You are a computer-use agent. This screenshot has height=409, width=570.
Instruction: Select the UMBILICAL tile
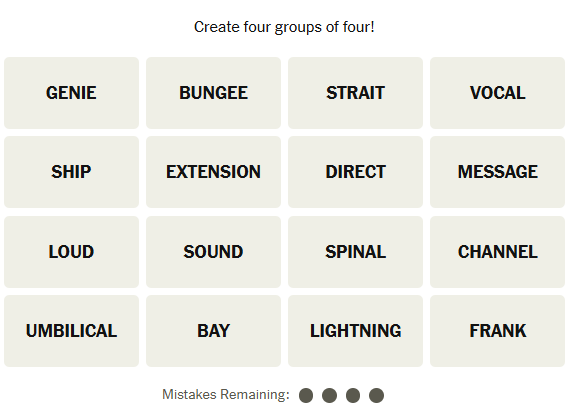71,331
